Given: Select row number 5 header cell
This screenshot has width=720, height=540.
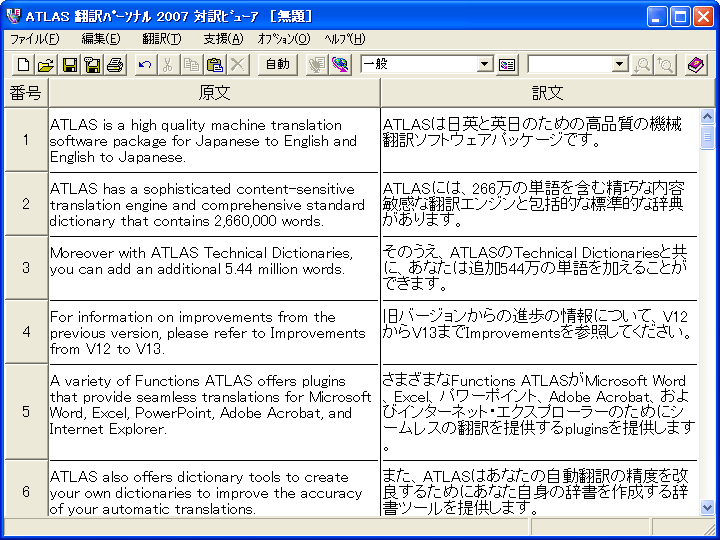Looking at the screenshot, I should point(26,411).
